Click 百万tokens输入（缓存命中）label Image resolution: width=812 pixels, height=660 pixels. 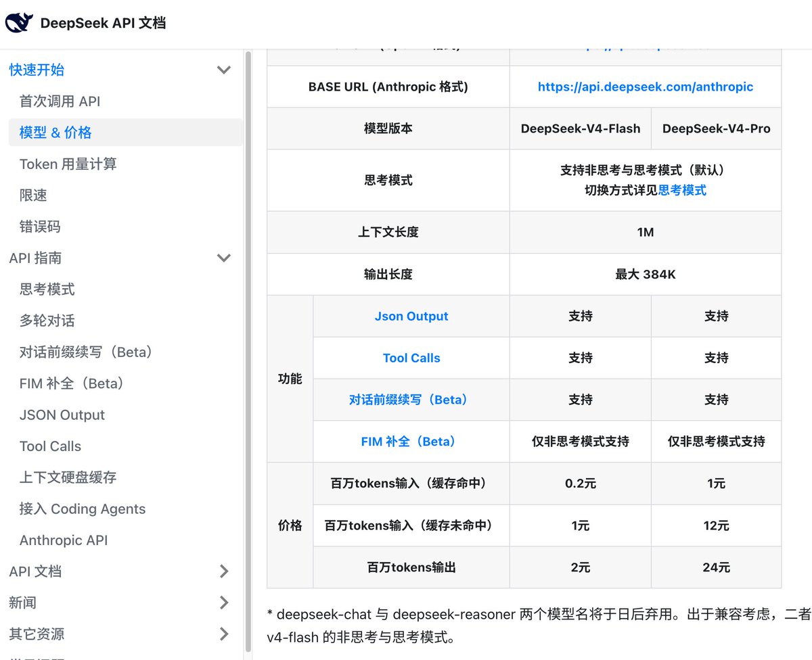[411, 484]
